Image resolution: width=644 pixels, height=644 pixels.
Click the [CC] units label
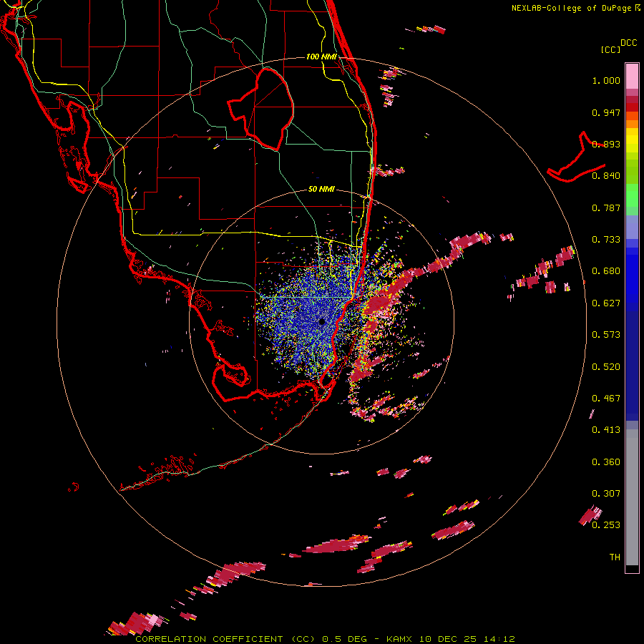coord(610,49)
